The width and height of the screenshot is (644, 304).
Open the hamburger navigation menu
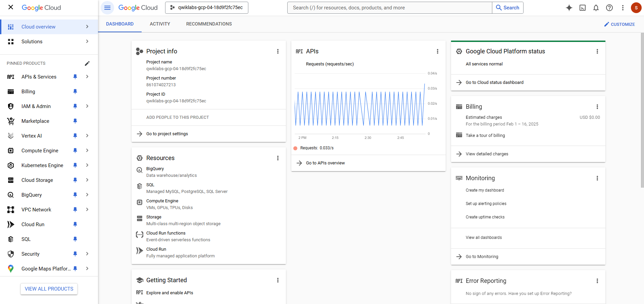click(107, 7)
